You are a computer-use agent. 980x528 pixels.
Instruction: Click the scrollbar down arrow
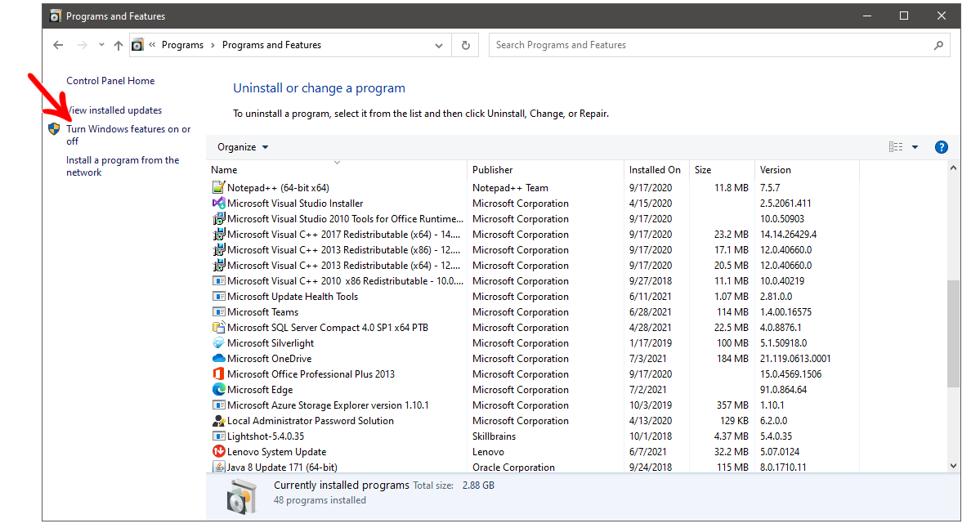click(953, 466)
